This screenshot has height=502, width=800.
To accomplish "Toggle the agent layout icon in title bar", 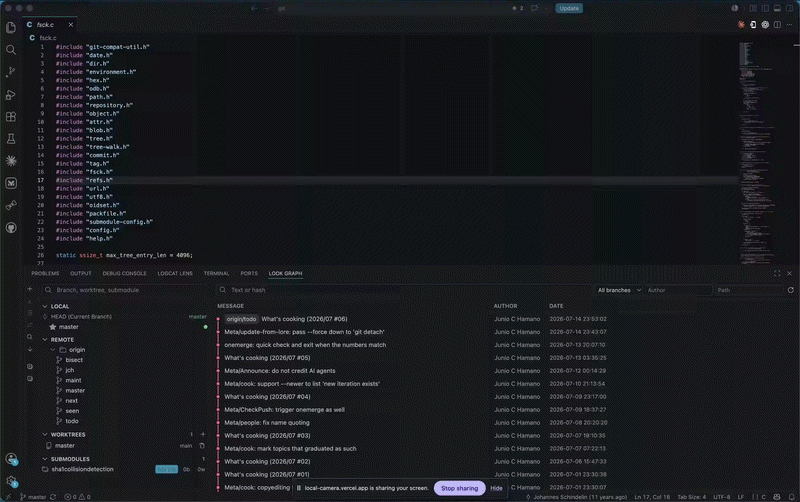I will [x=753, y=8].
